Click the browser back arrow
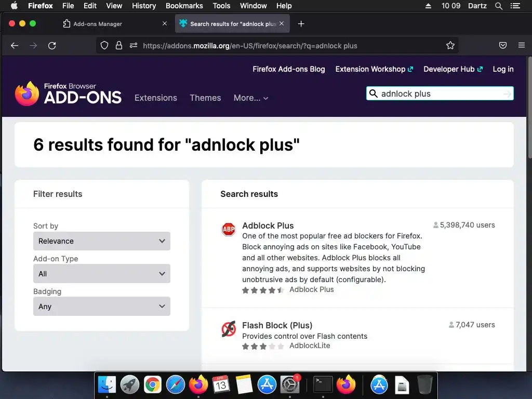This screenshot has width=532, height=399. (x=14, y=46)
